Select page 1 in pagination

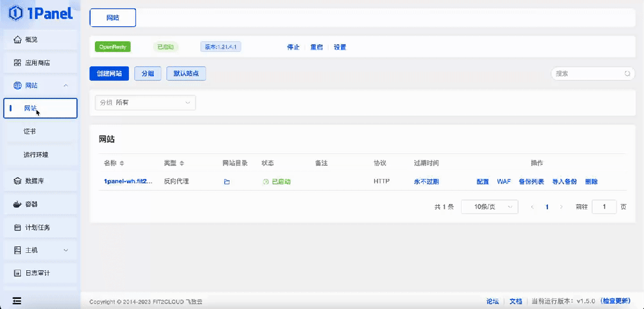point(547,207)
